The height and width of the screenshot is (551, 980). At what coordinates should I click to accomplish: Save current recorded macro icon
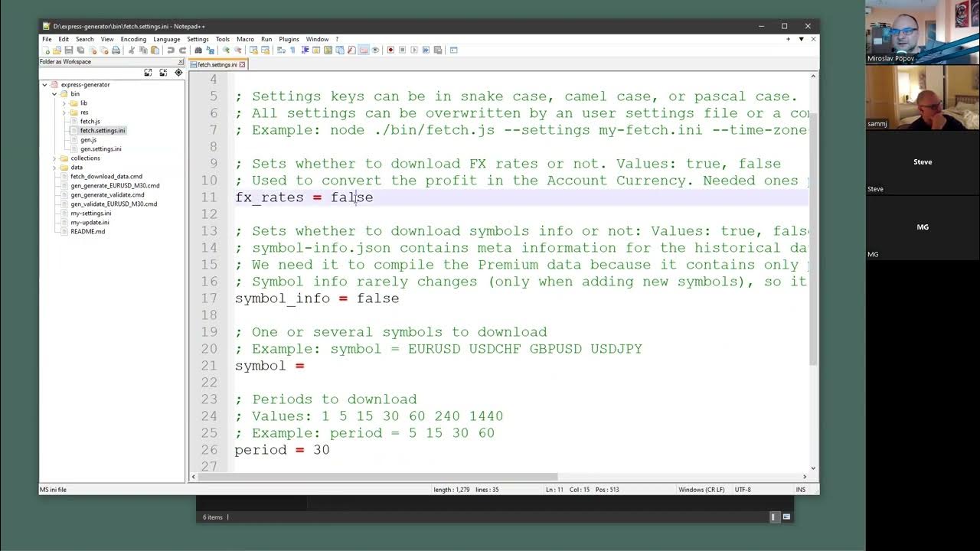pos(437,51)
